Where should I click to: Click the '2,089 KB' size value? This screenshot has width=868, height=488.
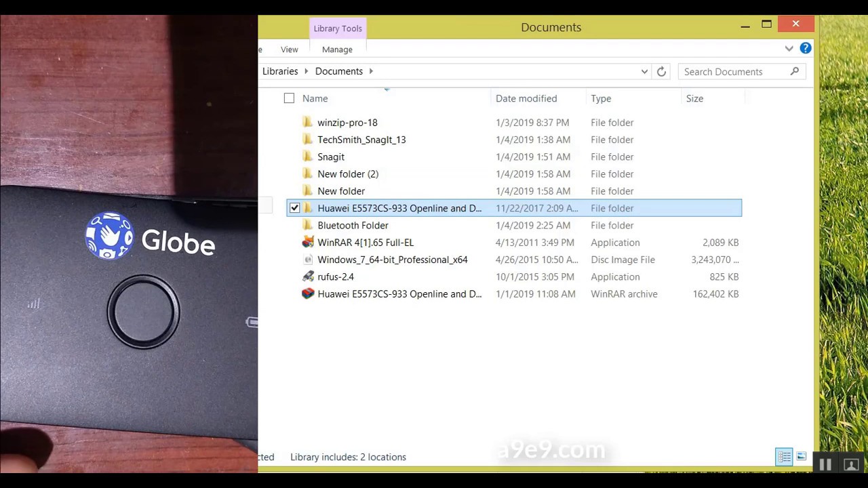(x=721, y=242)
